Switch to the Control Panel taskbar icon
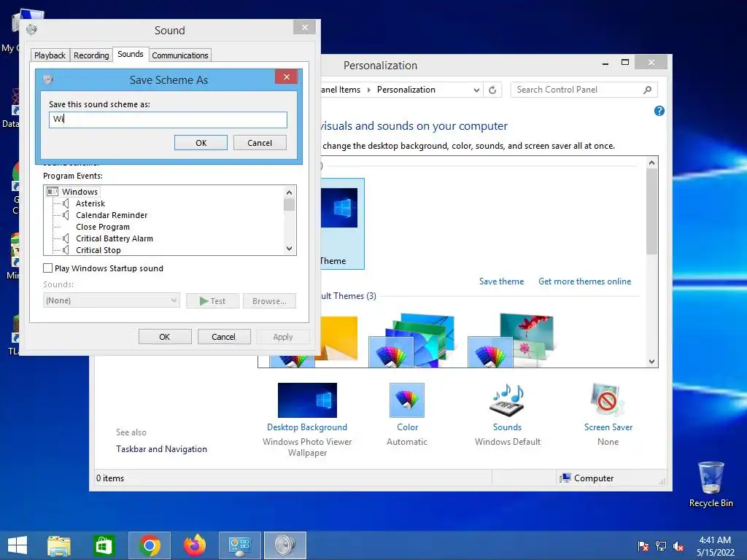This screenshot has height=560, width=747. pos(239,545)
